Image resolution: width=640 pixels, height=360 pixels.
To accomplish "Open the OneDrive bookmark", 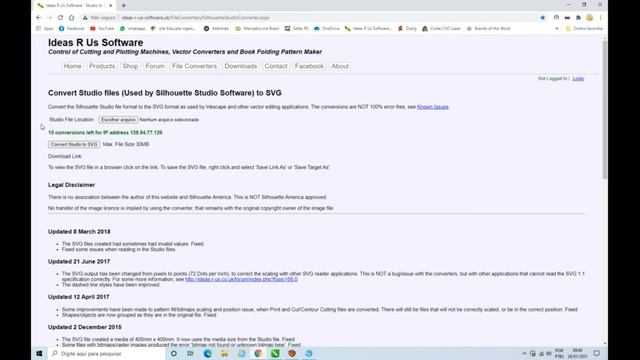I will 327,29.
